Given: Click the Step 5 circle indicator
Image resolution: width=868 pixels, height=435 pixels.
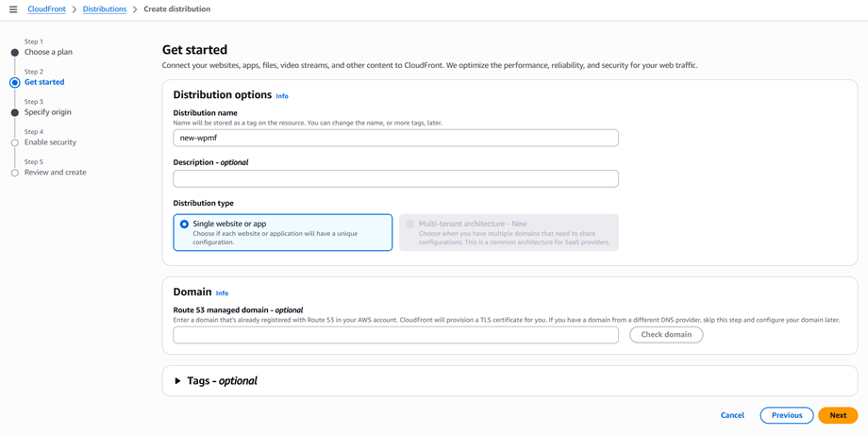Looking at the screenshot, I should point(14,173).
